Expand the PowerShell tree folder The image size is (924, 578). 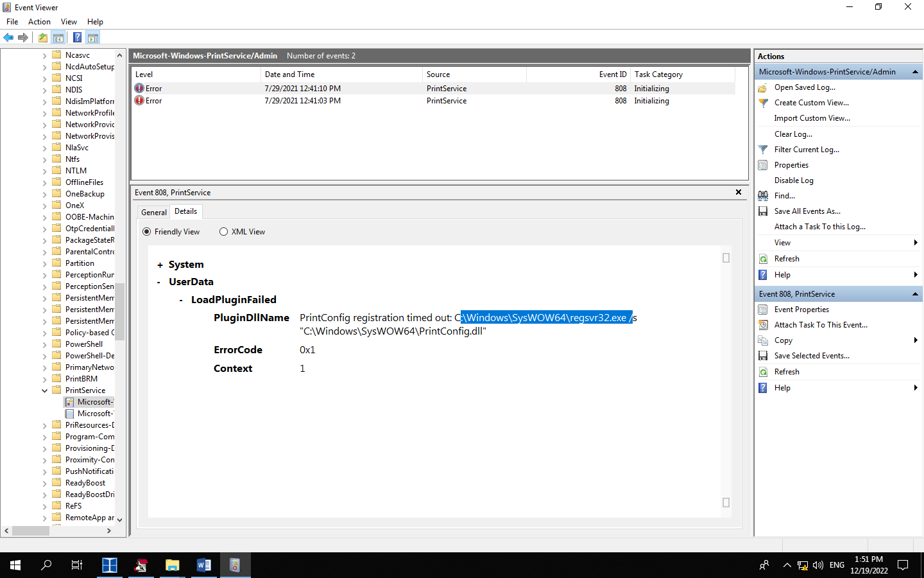pyautogui.click(x=44, y=344)
